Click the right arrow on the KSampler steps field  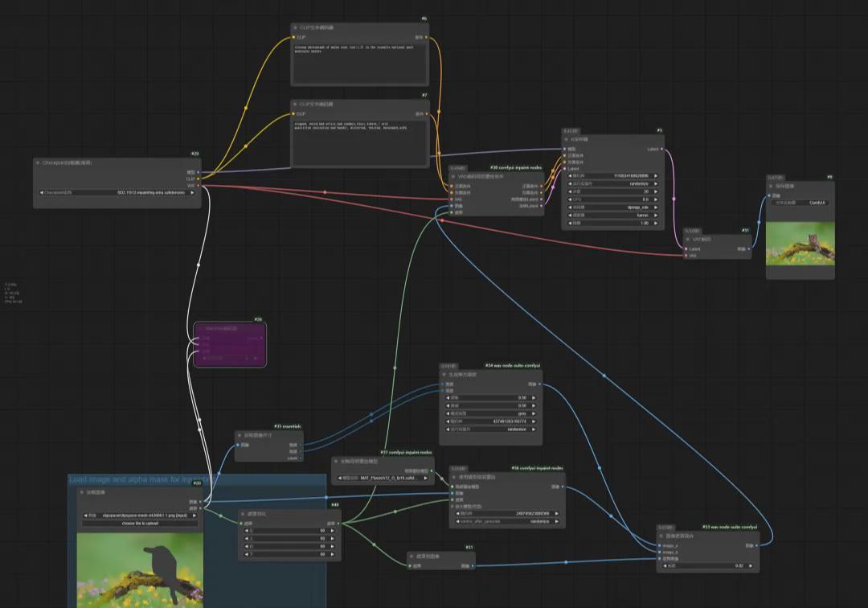(x=656, y=191)
